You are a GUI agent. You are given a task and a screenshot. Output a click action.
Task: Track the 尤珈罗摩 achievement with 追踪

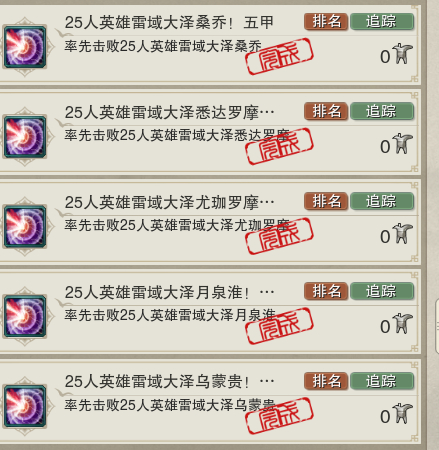pyautogui.click(x=382, y=201)
